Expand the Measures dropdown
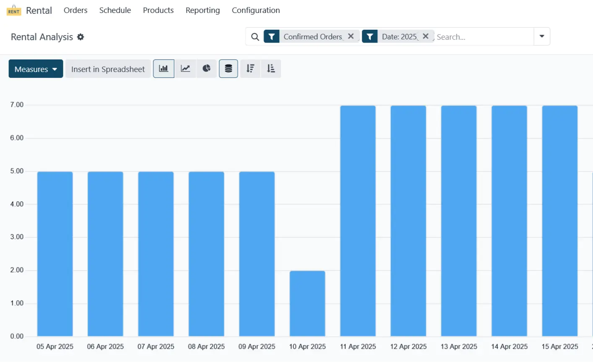 tap(36, 69)
